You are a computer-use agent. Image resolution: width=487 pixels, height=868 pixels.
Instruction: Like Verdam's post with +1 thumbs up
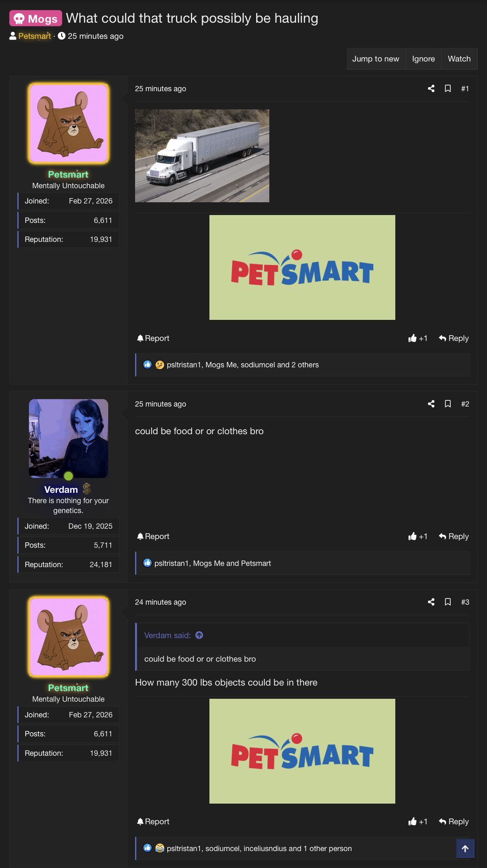(418, 536)
